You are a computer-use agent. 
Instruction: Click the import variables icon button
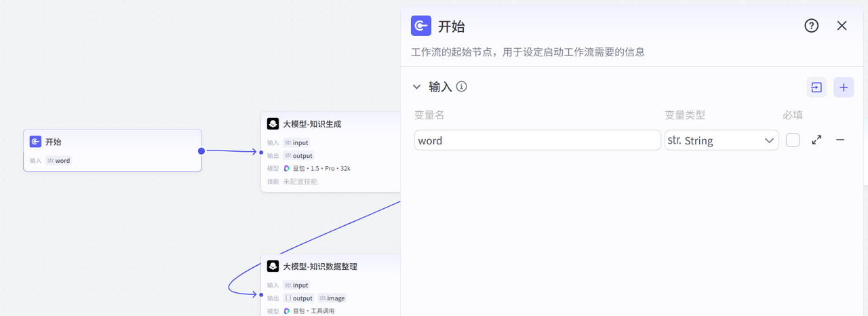point(816,87)
